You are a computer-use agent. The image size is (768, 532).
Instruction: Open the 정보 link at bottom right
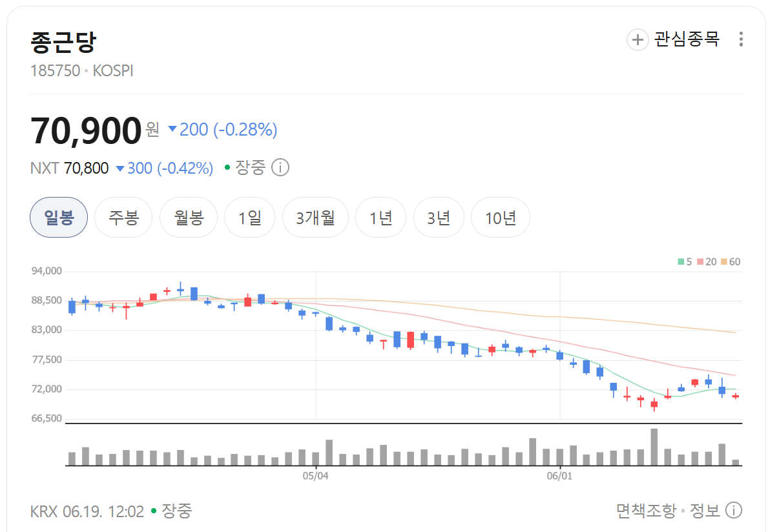[x=705, y=511]
